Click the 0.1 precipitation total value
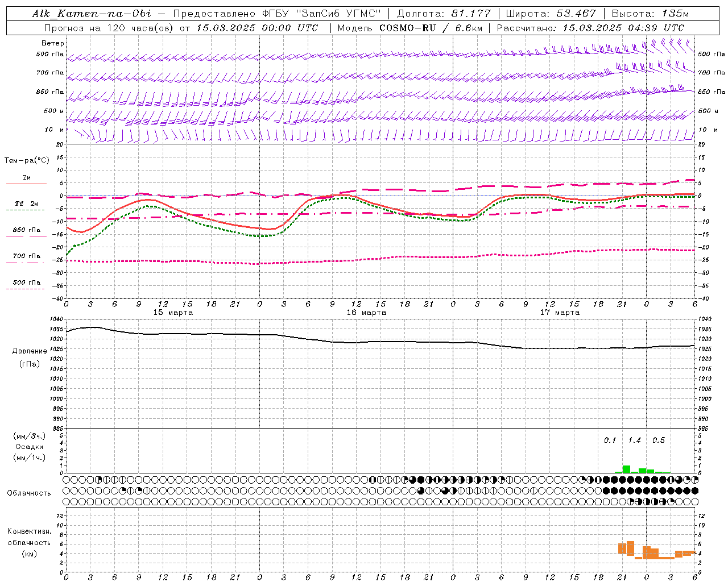Screen dimensions: 728x582 (610, 440)
